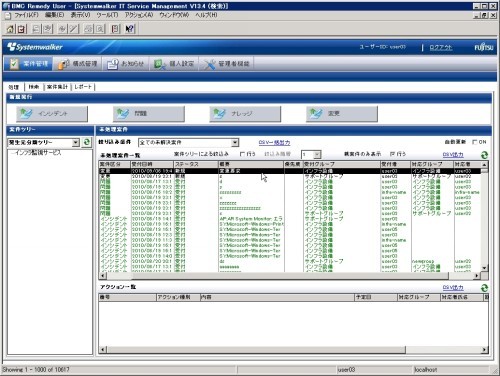Tick the case-tree filtering 行う checkbox
Screen dimensions: 500x376
coord(242,154)
